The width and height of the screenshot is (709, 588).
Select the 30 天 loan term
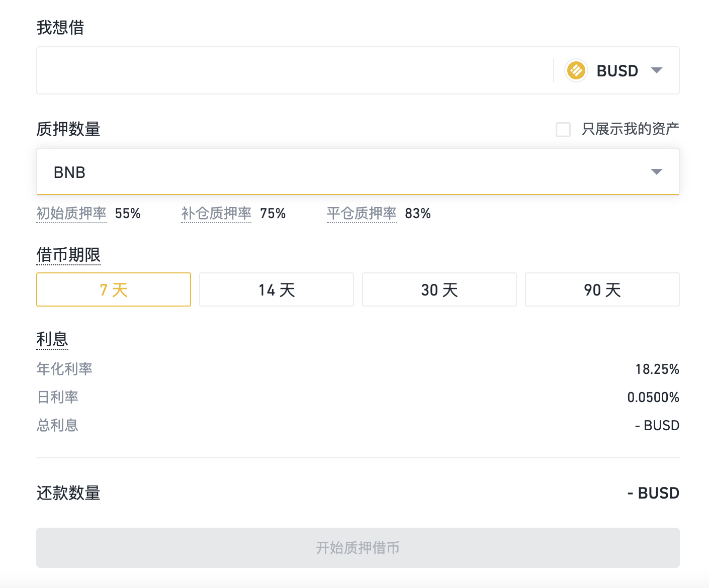[x=439, y=289]
